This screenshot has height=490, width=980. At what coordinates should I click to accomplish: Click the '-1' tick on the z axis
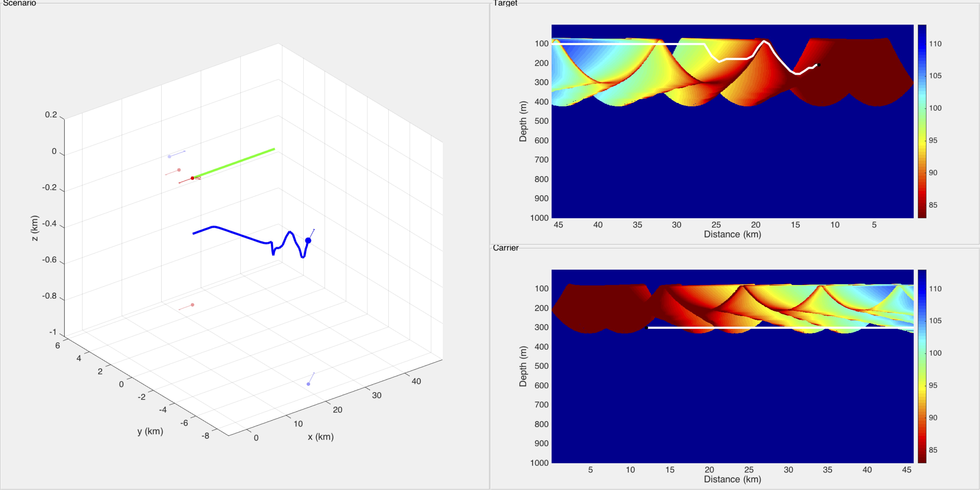click(x=53, y=332)
